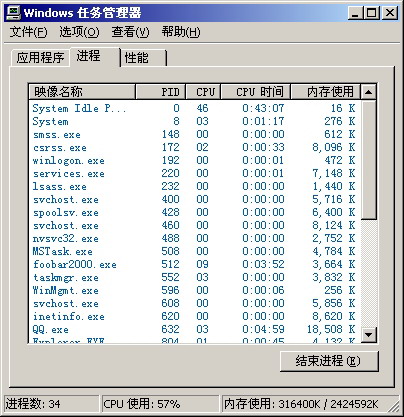Click the Task Manager title bar icon
The image size is (404, 417).
13,13
